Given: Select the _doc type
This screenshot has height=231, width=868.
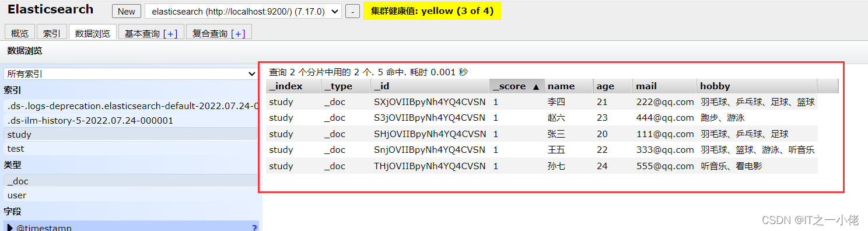Looking at the screenshot, I should 131,181.
